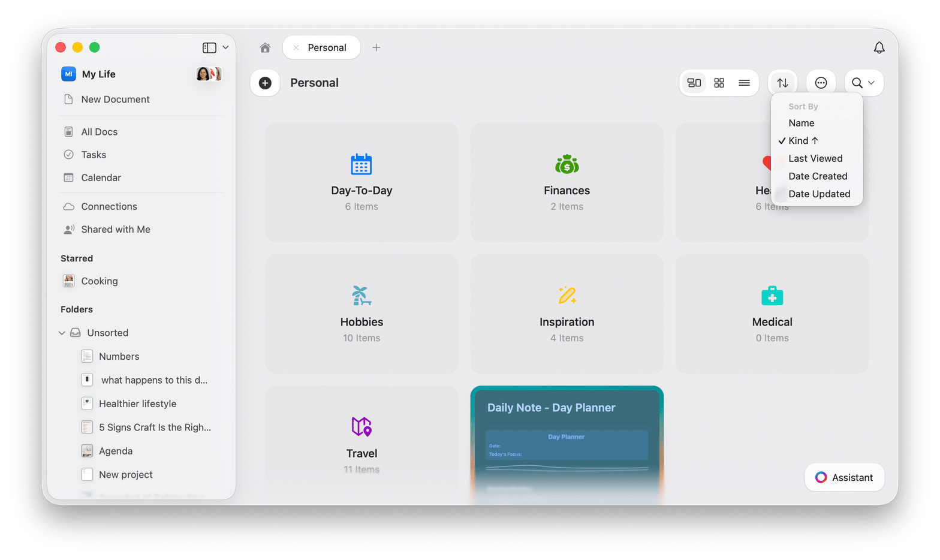The image size is (940, 560).
Task: Open starred Cooking document
Action: (99, 281)
